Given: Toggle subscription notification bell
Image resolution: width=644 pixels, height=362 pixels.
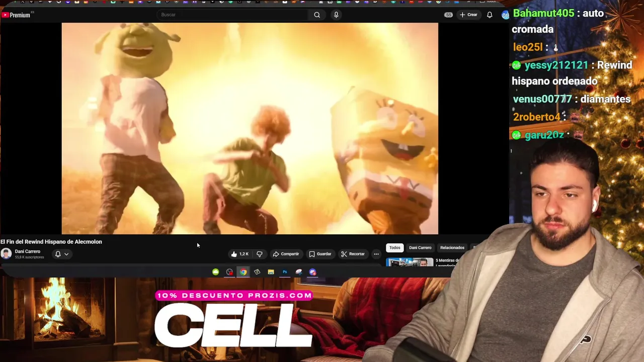Looking at the screenshot, I should coord(58,254).
